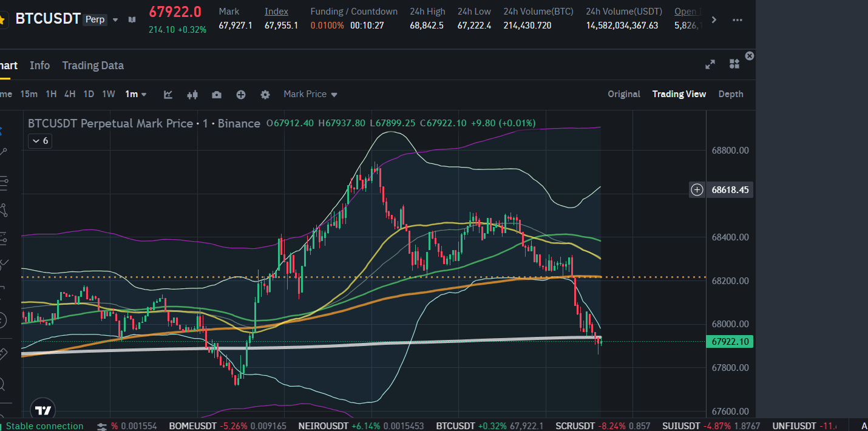Viewport: 868px width, 431px height.
Task: Click the Funding / Countdown label
Action: click(x=354, y=12)
